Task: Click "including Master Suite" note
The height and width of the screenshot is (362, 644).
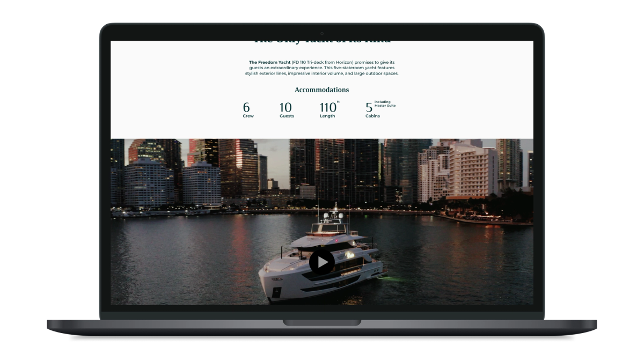Action: [x=385, y=104]
